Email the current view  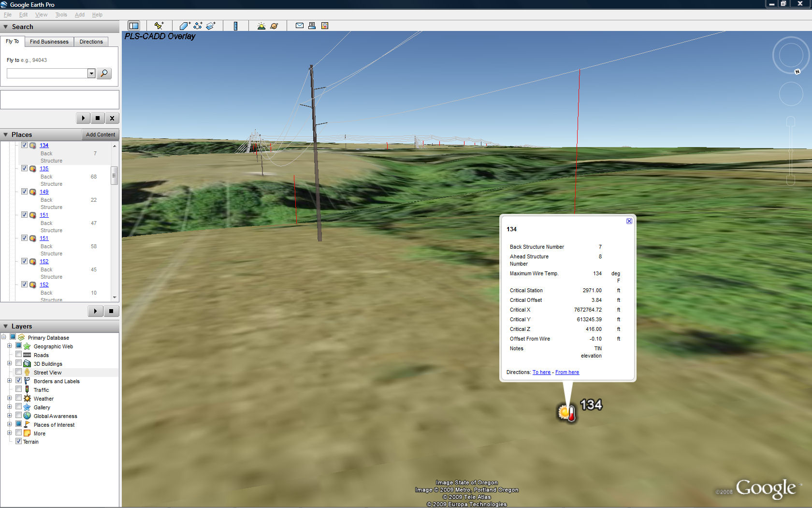(x=300, y=26)
